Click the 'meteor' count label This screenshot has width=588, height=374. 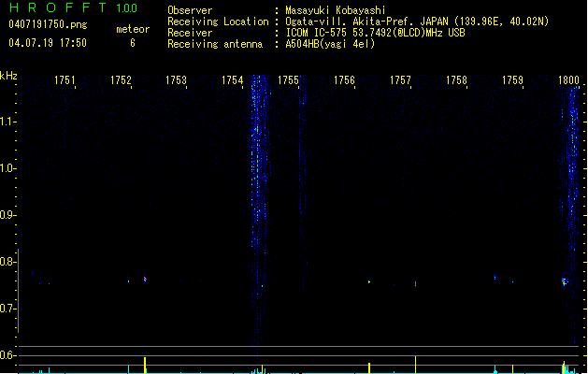133,29
